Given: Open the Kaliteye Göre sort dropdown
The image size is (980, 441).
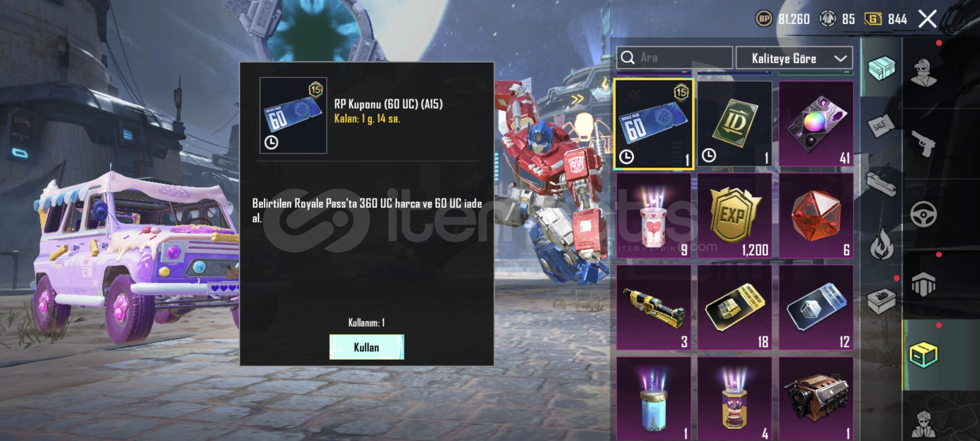Looking at the screenshot, I should [x=794, y=58].
